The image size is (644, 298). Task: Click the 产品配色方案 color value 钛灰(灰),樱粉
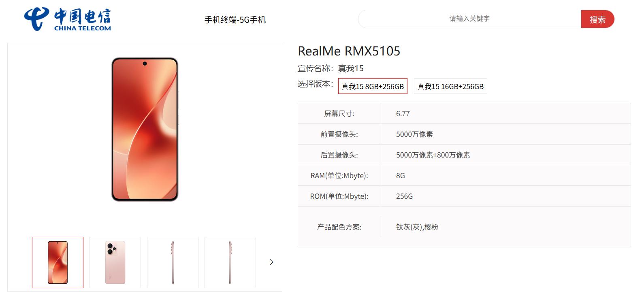tap(417, 227)
